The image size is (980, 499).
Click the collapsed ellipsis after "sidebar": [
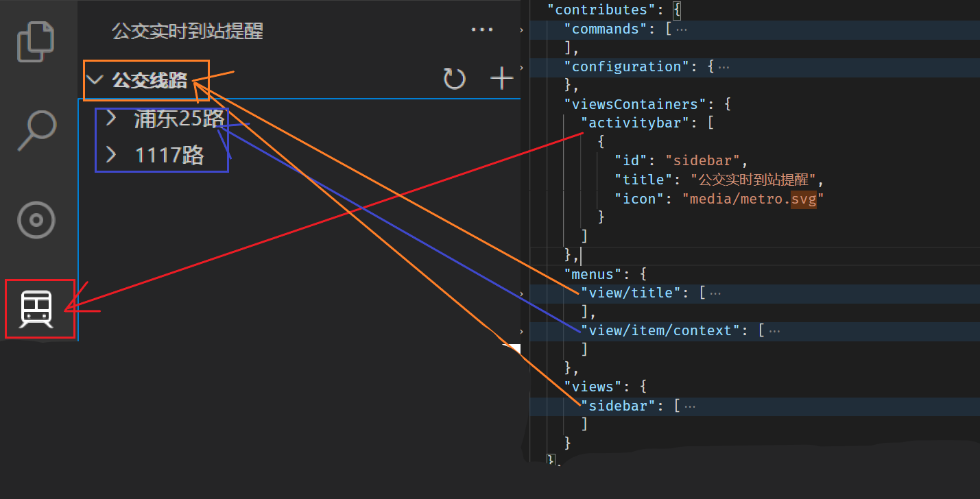coord(690,406)
